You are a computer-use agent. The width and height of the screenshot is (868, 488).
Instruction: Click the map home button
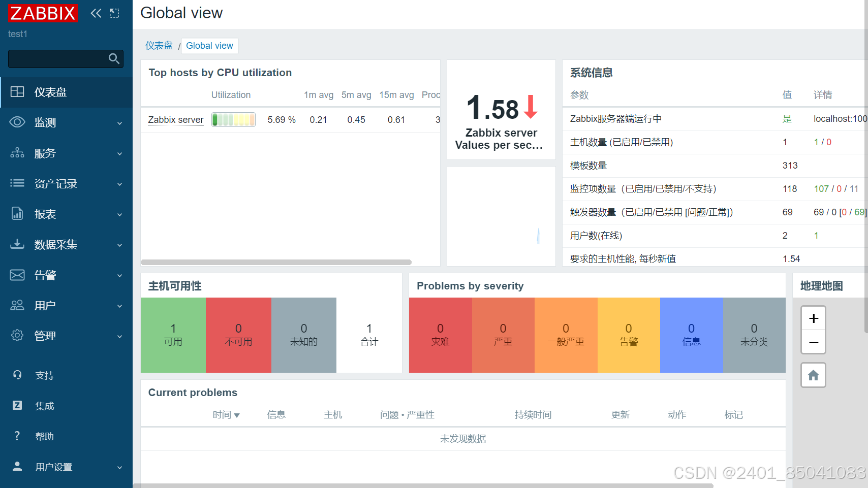click(814, 375)
